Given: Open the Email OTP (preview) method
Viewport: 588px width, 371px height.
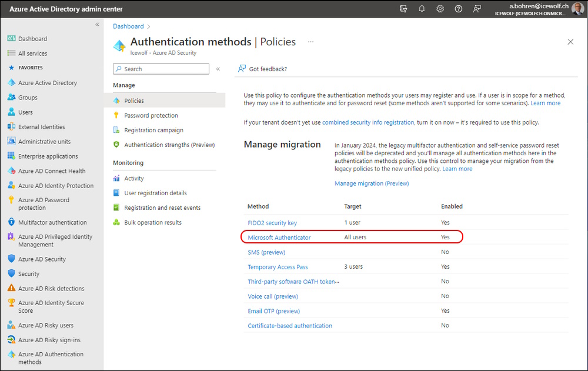Looking at the screenshot, I should click(x=274, y=311).
